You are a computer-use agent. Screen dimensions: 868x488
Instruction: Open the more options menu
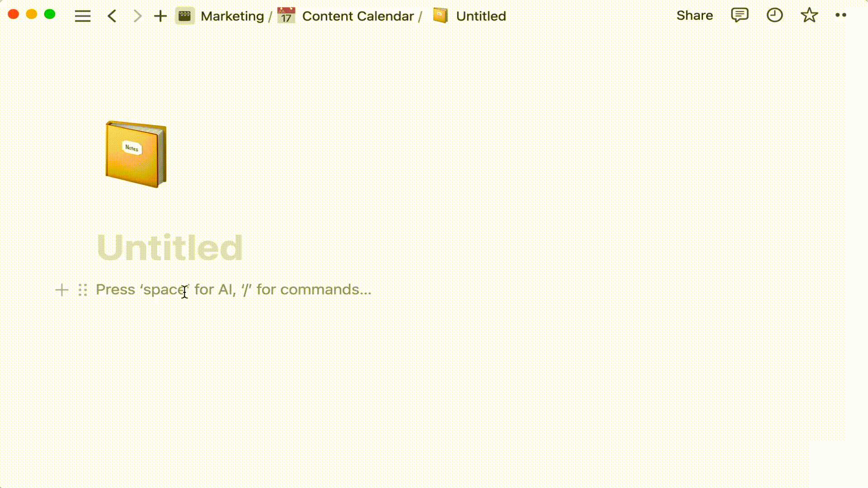click(x=842, y=15)
